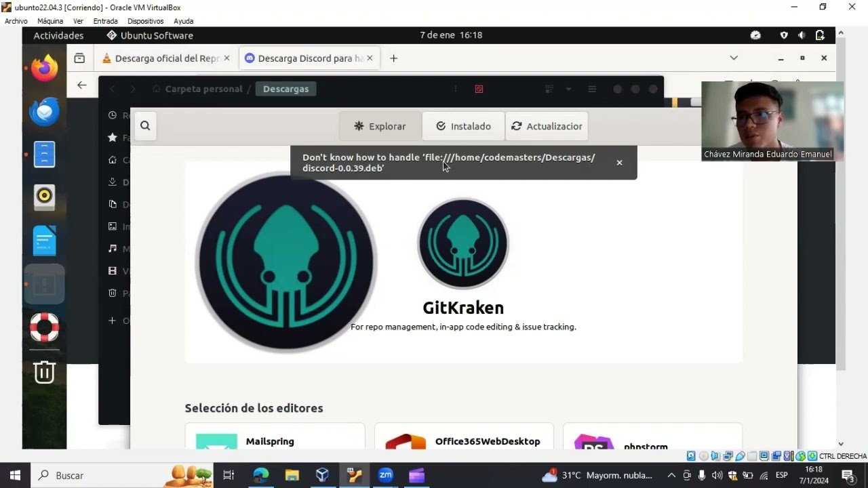868x488 pixels.
Task: Open the Windows Start menu
Action: tap(15, 475)
